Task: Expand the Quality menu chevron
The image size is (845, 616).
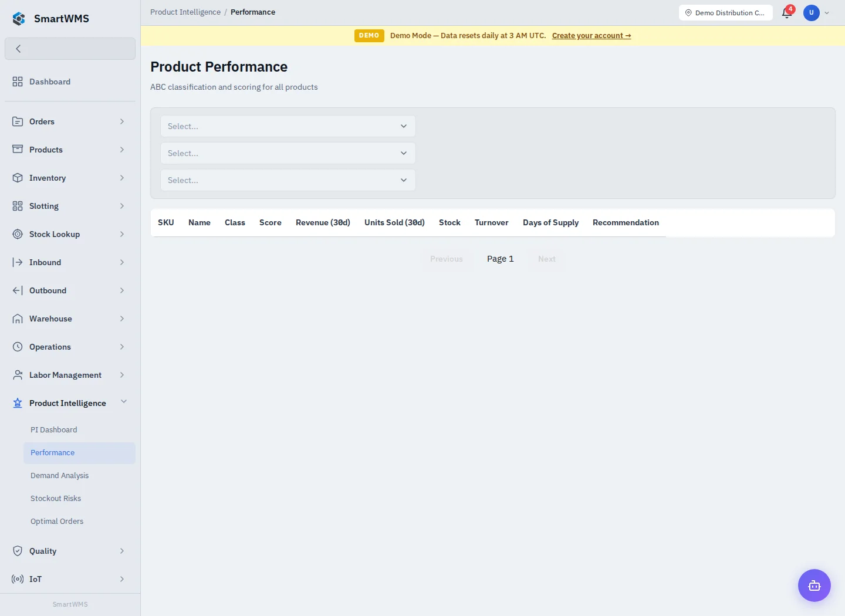Action: tap(122, 551)
